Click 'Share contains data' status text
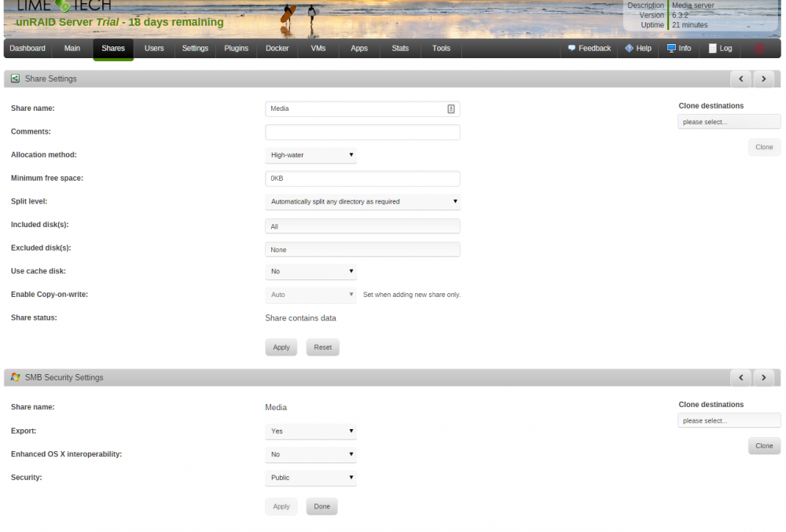 pos(301,318)
